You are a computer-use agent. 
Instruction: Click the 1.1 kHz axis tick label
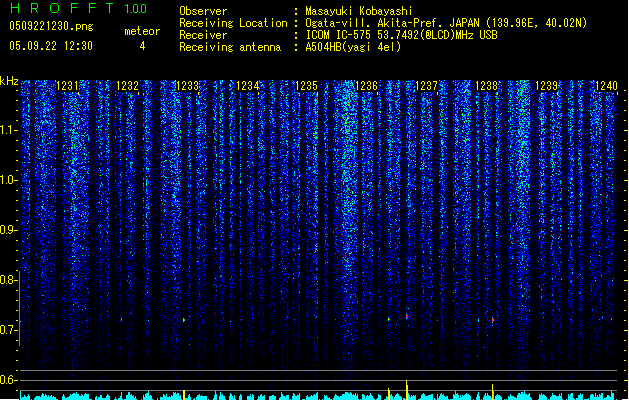[8, 130]
